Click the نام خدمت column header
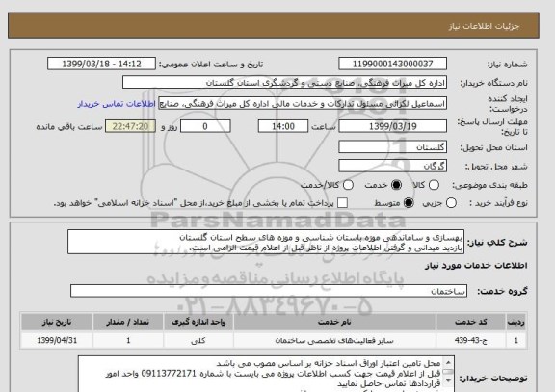This screenshot has height=392, width=555. tap(334, 322)
